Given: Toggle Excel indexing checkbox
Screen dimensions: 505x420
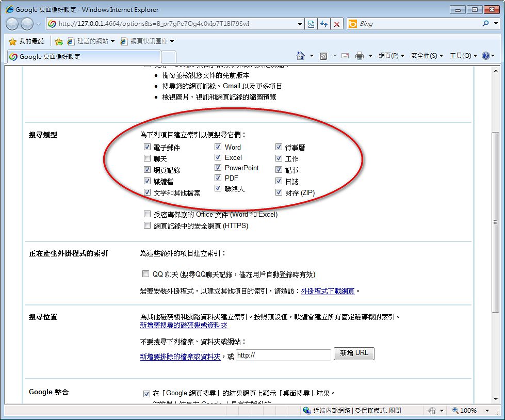Looking at the screenshot, I should tap(218, 157).
